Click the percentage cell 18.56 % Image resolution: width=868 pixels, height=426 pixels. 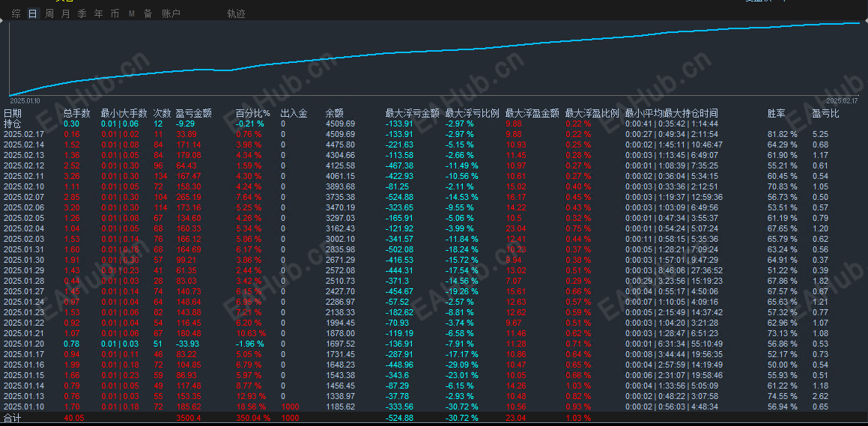pyautogui.click(x=251, y=407)
